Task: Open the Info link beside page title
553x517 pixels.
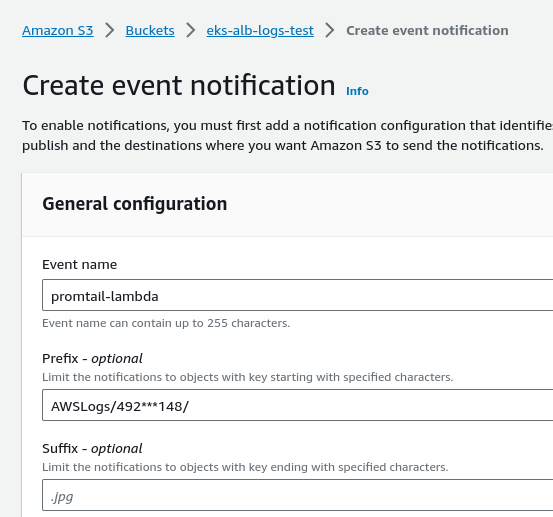Action: pos(357,91)
